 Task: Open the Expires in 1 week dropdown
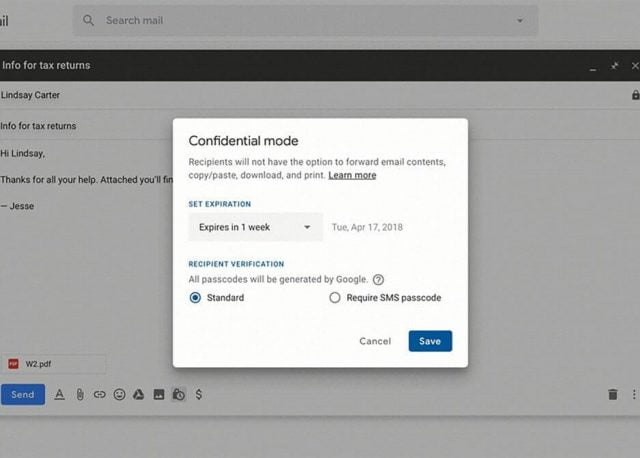tap(255, 227)
